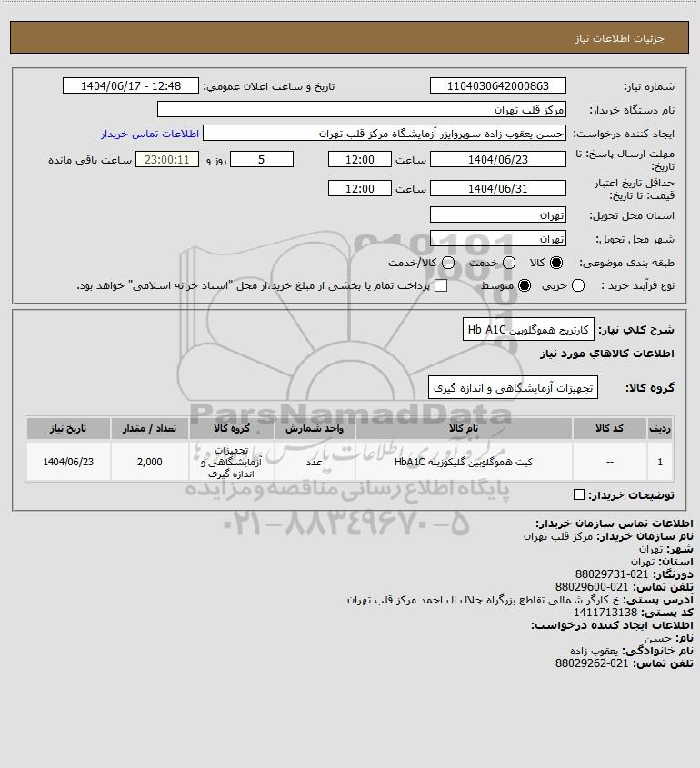This screenshot has width=700, height=768.
Task: Click the creator phone 88029262-021
Action: click(592, 663)
